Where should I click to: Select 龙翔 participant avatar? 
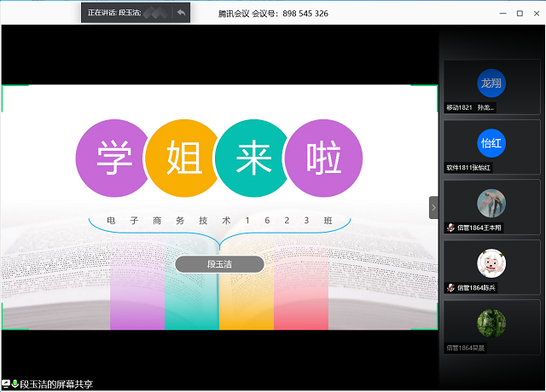(x=491, y=83)
